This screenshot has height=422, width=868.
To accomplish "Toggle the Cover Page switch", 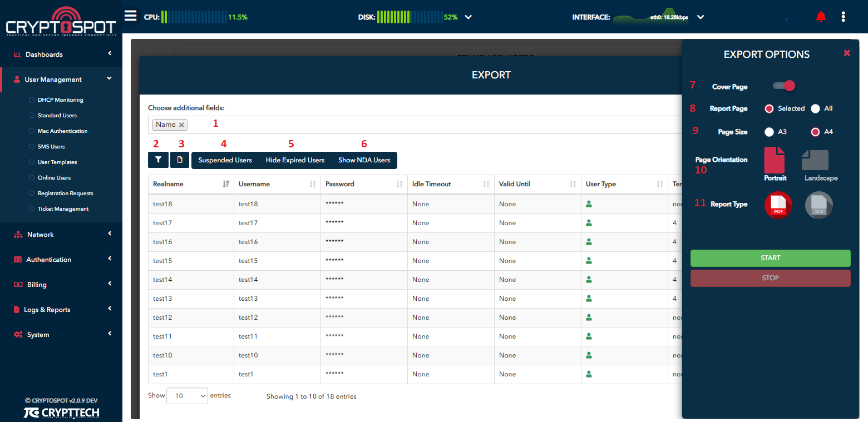I will point(783,86).
